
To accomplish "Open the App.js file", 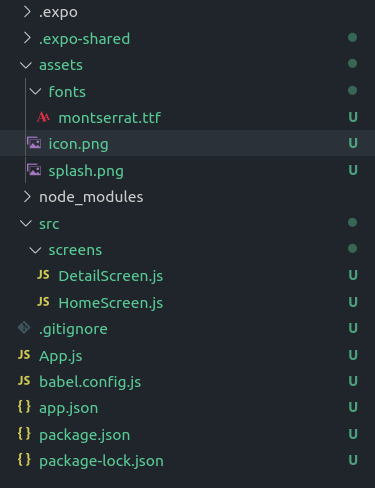I will pyautogui.click(x=61, y=356).
